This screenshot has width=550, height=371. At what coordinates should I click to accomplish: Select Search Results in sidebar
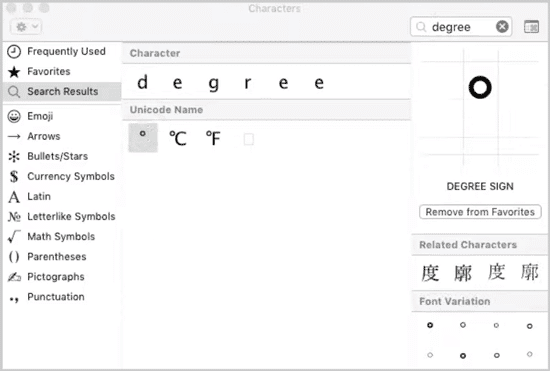62,92
